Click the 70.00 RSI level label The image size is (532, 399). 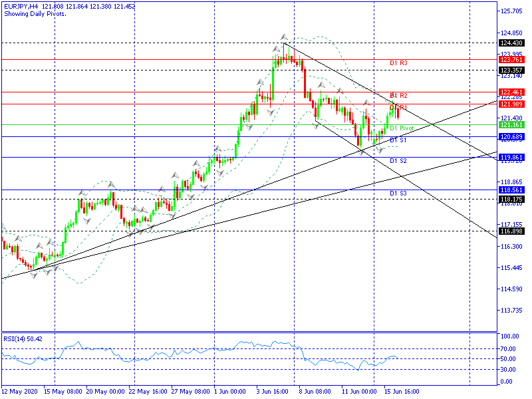[x=509, y=348]
